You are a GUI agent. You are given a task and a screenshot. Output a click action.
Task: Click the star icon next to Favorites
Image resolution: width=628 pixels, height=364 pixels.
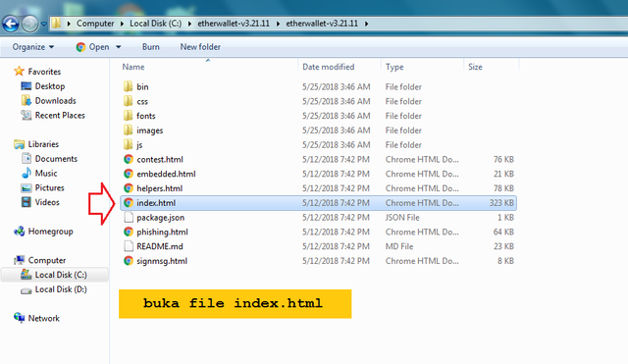(x=19, y=72)
